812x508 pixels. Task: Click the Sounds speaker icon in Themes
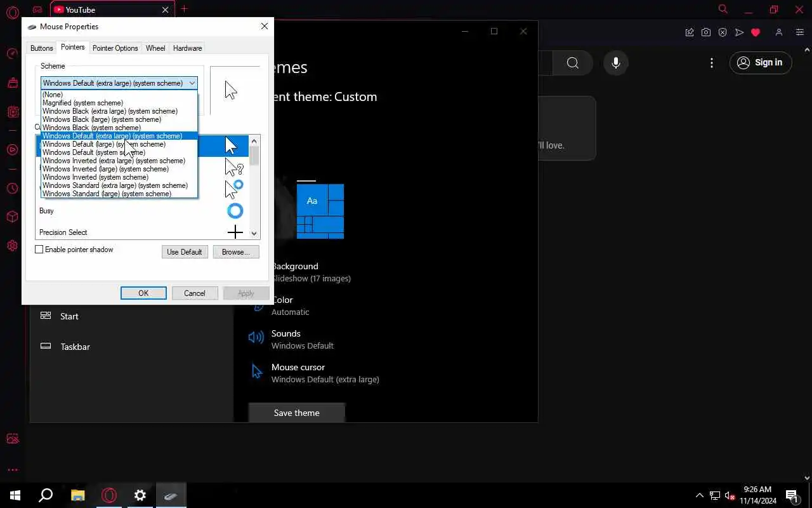(x=256, y=338)
